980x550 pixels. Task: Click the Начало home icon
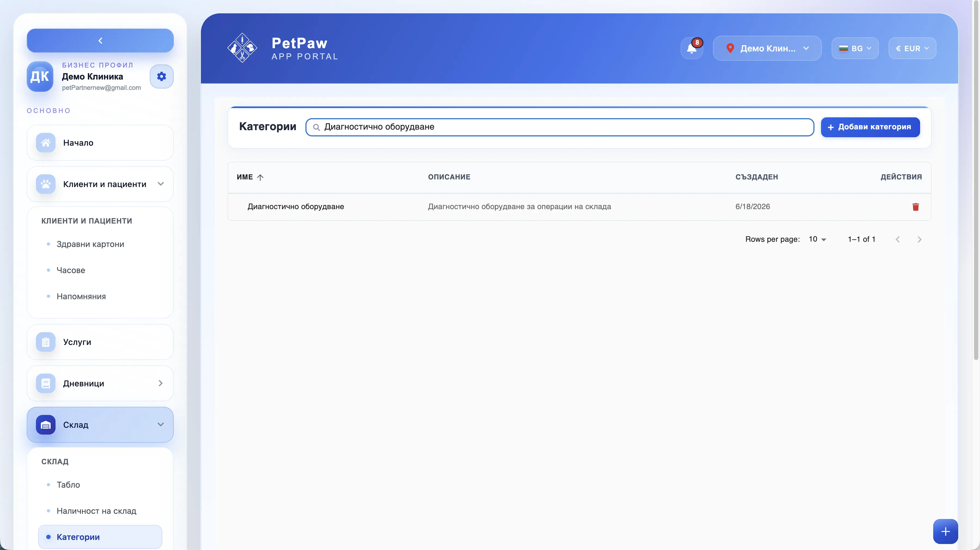point(46,143)
